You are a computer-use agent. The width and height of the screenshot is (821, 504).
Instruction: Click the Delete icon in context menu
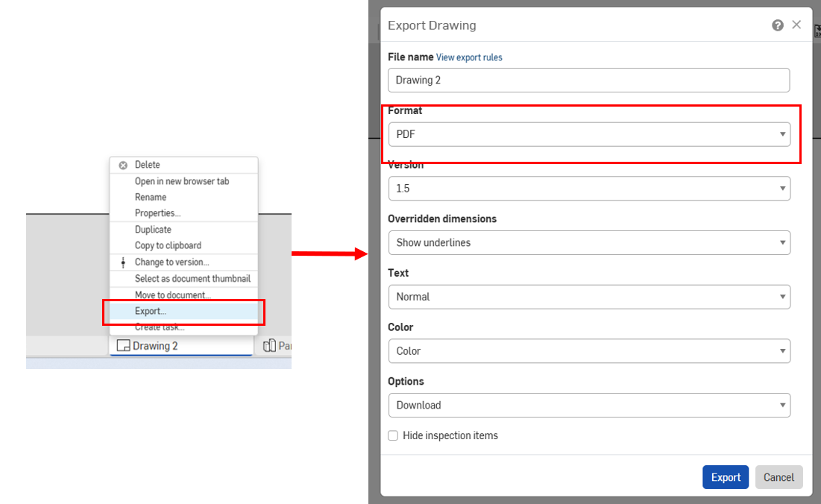click(x=123, y=166)
